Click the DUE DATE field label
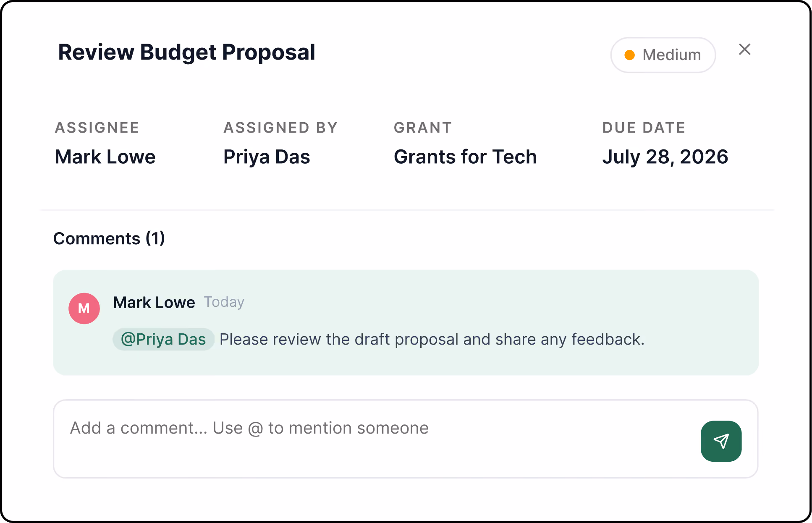 (644, 128)
